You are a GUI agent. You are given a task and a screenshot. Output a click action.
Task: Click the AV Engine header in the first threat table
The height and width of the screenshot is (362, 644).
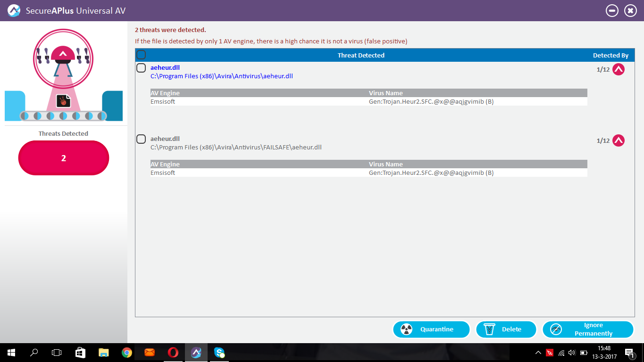[165, 93]
